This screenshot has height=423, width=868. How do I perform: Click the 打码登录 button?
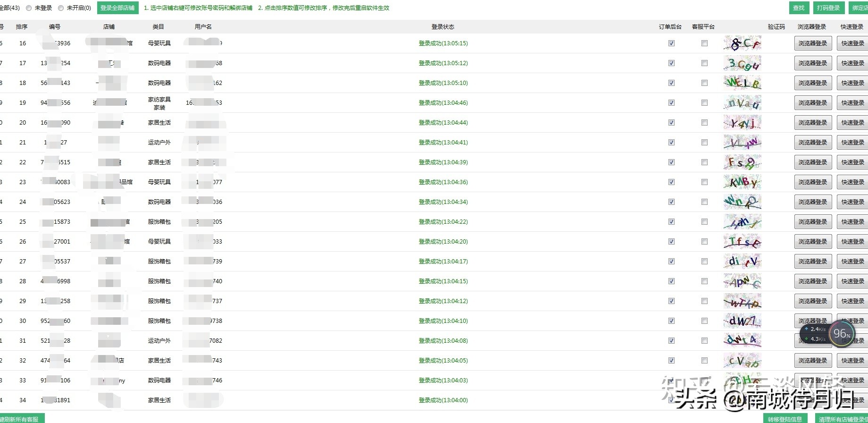[x=828, y=8]
